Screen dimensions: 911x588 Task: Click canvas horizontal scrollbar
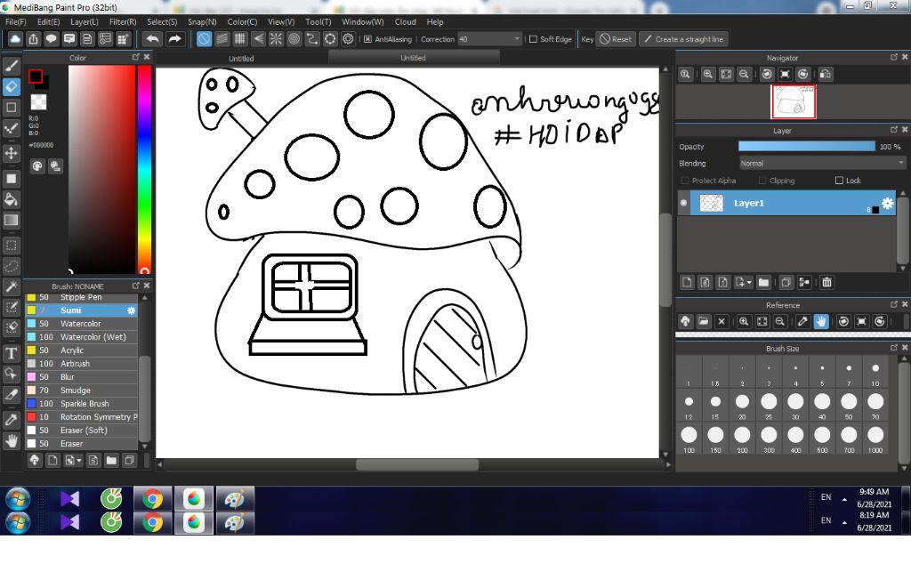[417, 464]
